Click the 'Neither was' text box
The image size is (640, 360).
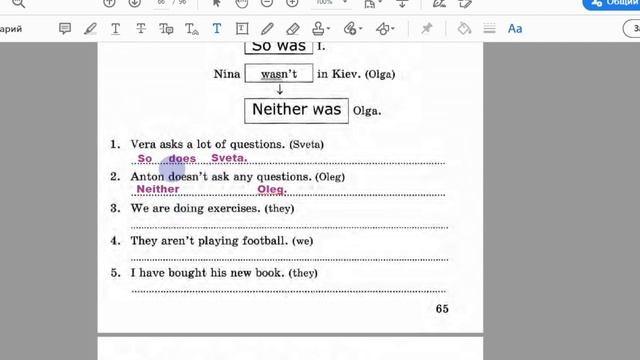(x=296, y=110)
